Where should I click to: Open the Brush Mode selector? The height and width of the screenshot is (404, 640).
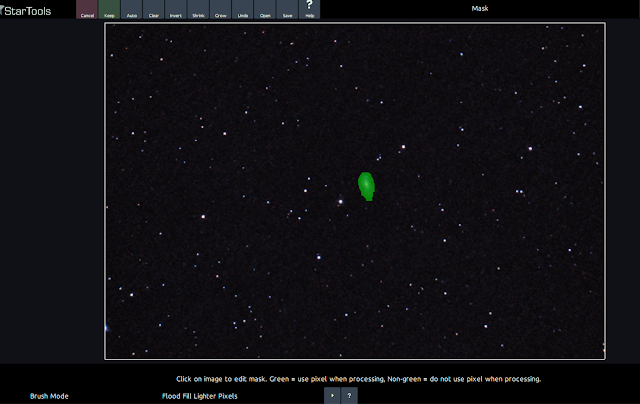point(49,396)
